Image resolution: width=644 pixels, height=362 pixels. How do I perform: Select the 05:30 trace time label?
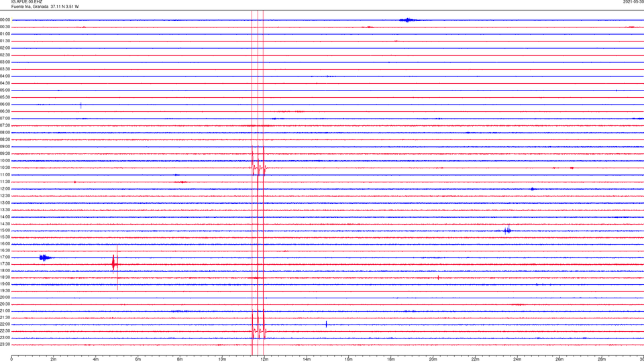point(5,97)
